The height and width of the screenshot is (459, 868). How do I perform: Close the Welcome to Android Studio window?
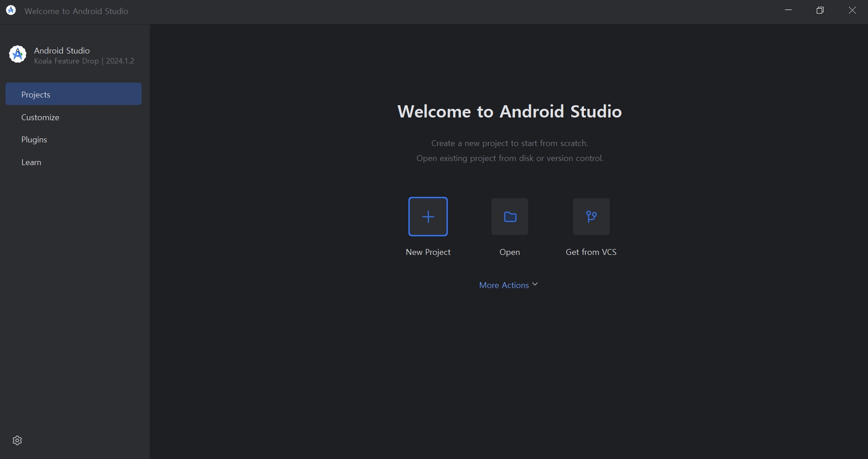click(852, 10)
